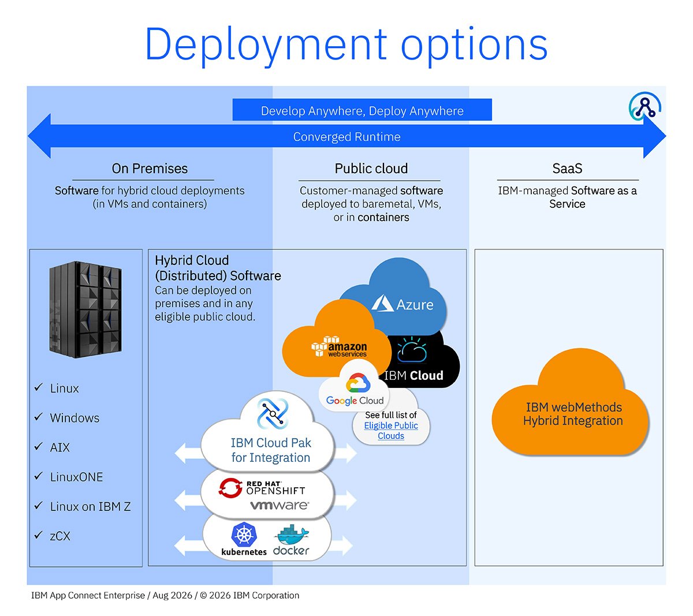Click the Azure cloud logo
Image resolution: width=693 pixels, height=616 pixels.
(x=403, y=303)
